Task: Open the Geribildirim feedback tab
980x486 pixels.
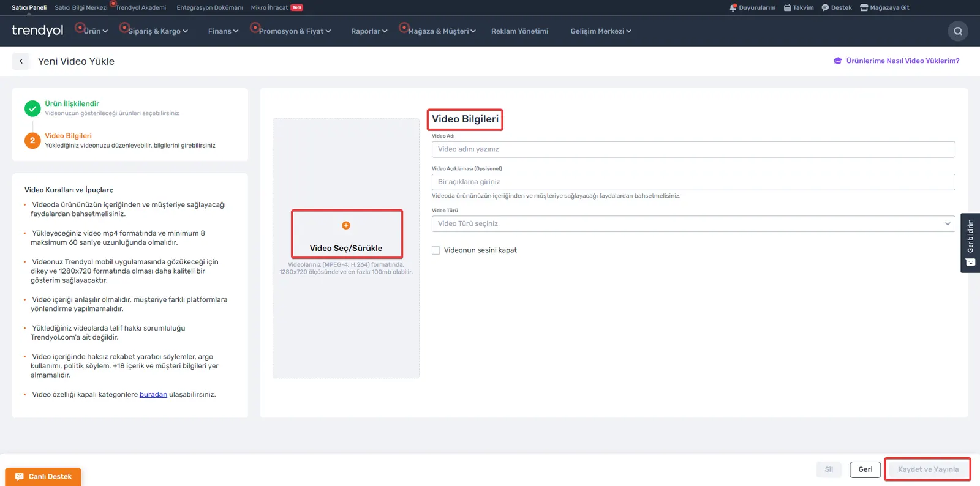Action: pos(970,243)
